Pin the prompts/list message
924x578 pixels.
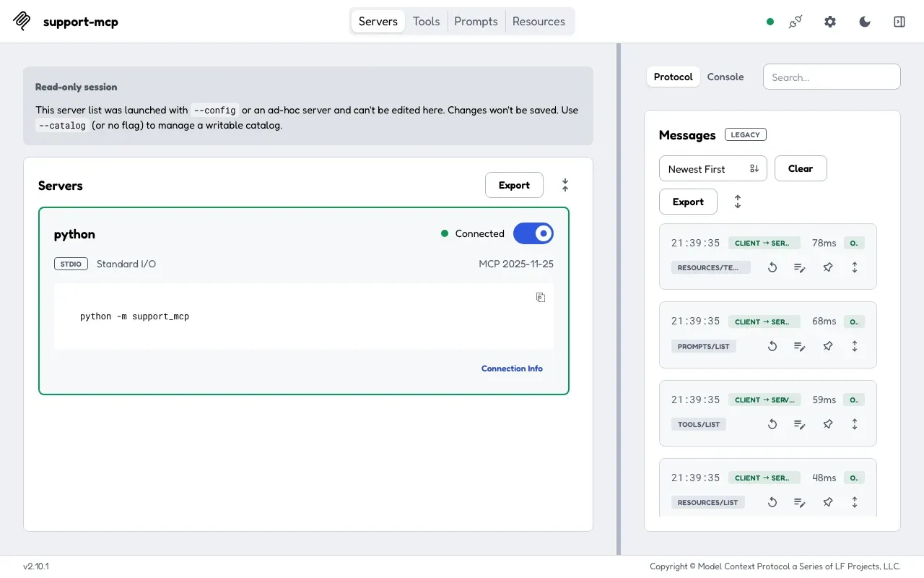pos(828,346)
